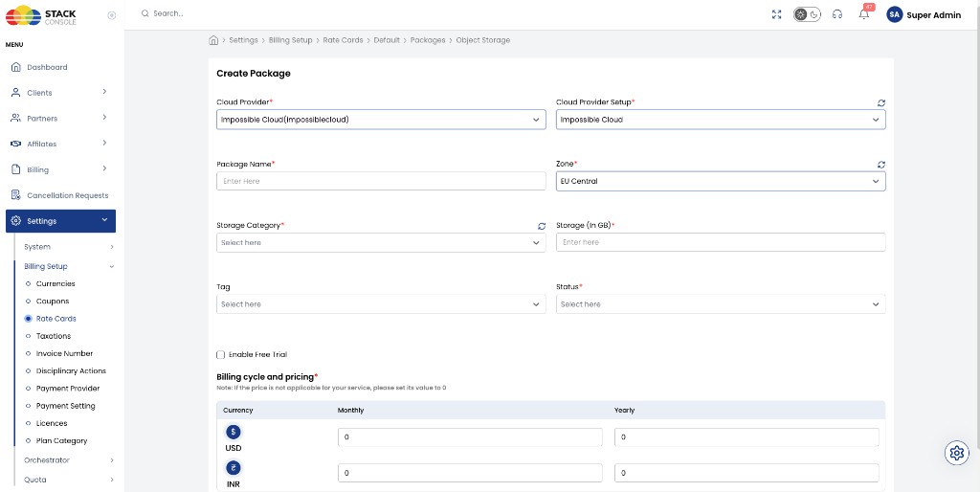Click the Dashboard home icon in the sidebar
This screenshot has height=492, width=980.
click(x=16, y=67)
